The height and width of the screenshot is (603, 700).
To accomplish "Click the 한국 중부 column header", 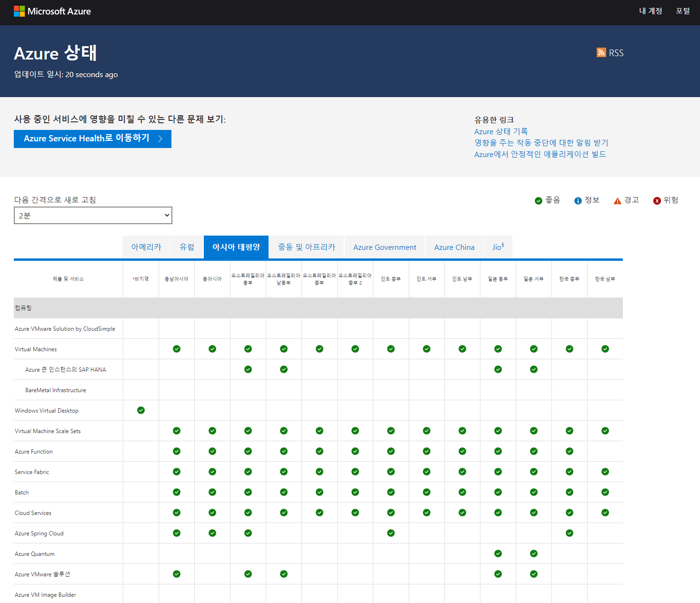I will click(569, 279).
